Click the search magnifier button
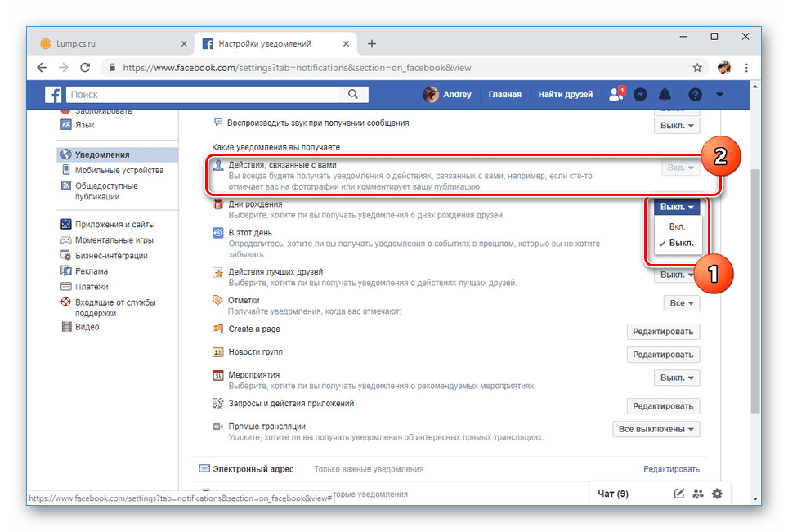This screenshot has height=532, width=788. pos(353,95)
